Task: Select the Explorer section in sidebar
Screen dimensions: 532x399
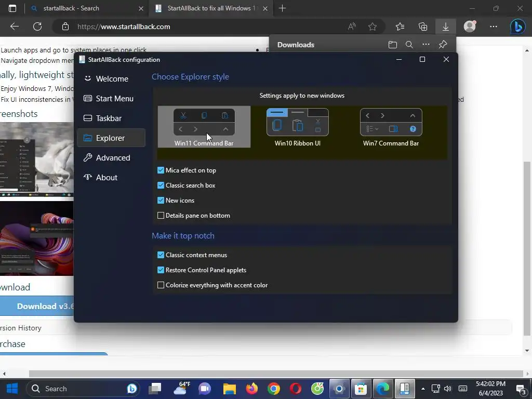Action: pyautogui.click(x=111, y=138)
